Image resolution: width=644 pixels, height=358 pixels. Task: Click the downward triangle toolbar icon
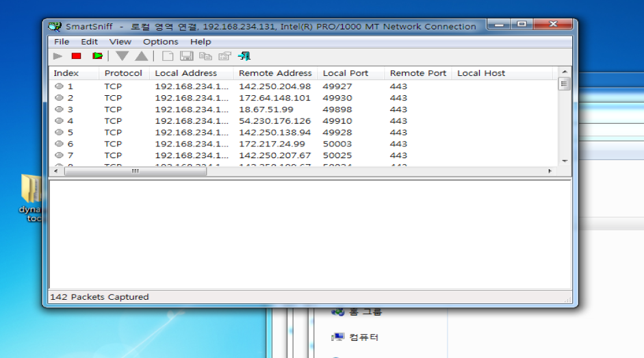pos(122,56)
